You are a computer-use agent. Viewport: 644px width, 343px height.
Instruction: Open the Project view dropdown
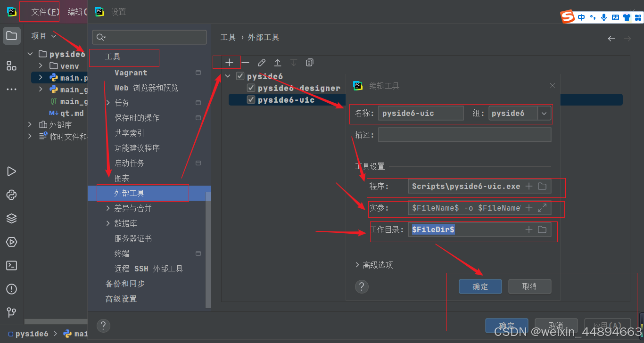click(43, 36)
